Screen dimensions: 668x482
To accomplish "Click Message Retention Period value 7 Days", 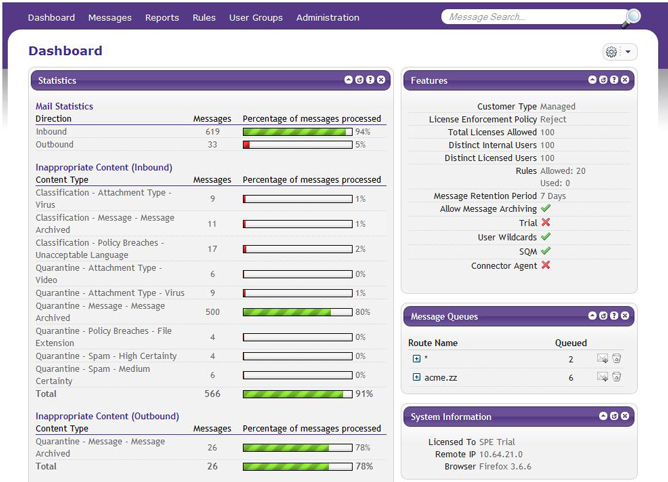I will click(x=553, y=196).
